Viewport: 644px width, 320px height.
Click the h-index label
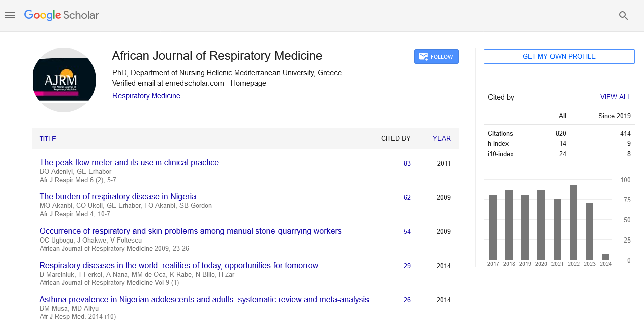[x=498, y=144]
